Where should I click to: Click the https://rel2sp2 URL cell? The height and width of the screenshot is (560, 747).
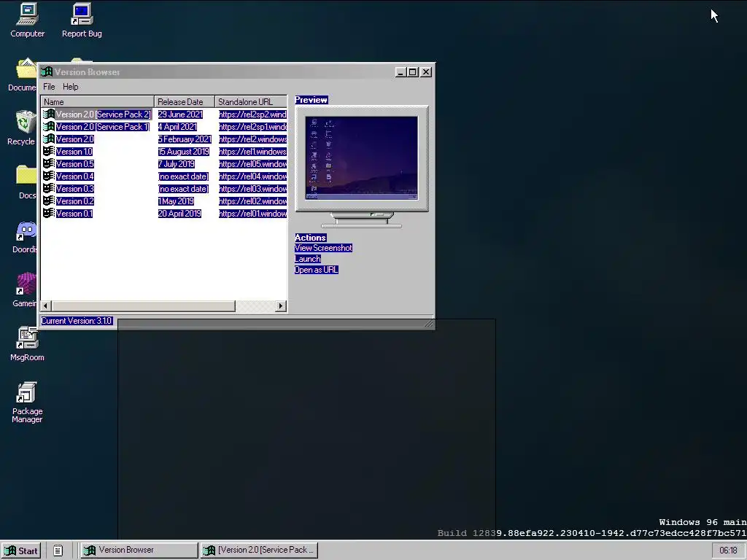coord(252,114)
